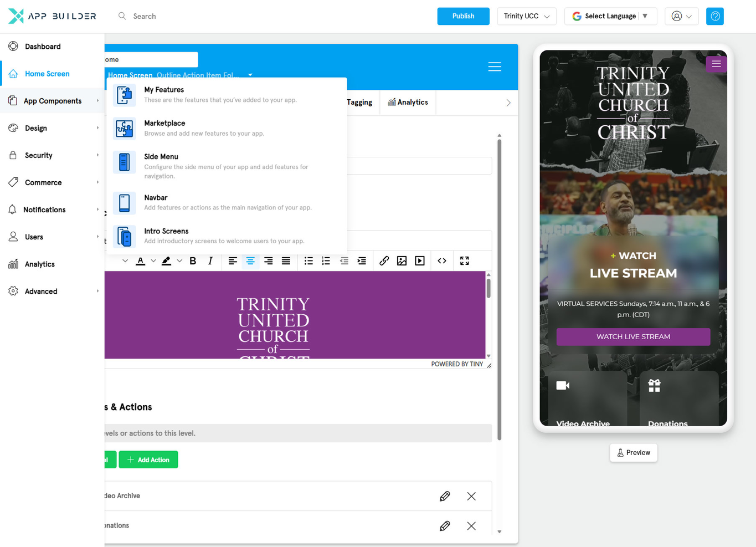Expand App Components sidebar menu

[x=52, y=101]
